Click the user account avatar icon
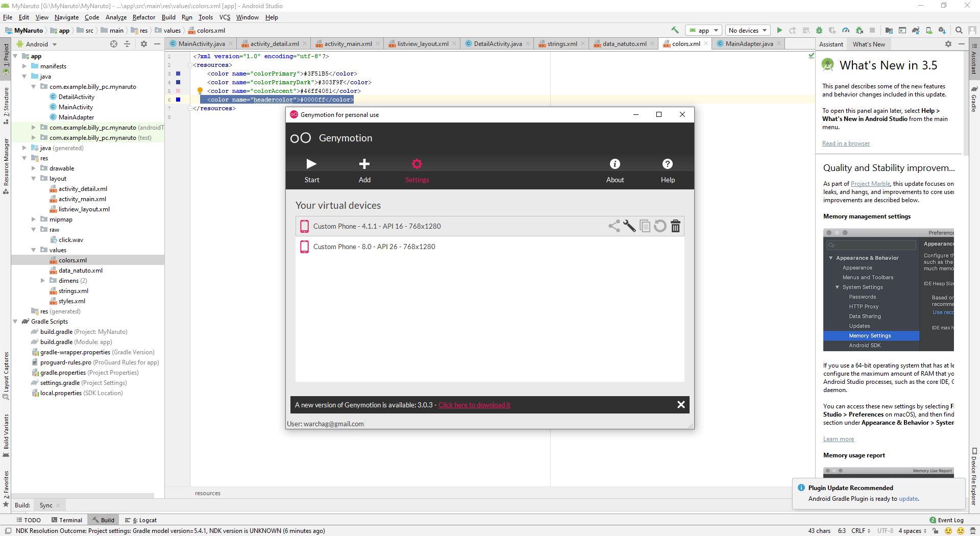 point(972,30)
